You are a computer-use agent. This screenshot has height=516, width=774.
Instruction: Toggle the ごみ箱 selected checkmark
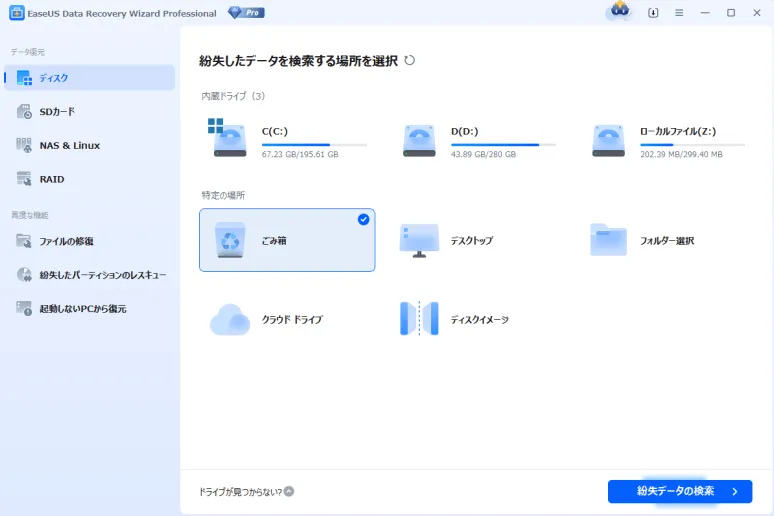[x=363, y=219]
